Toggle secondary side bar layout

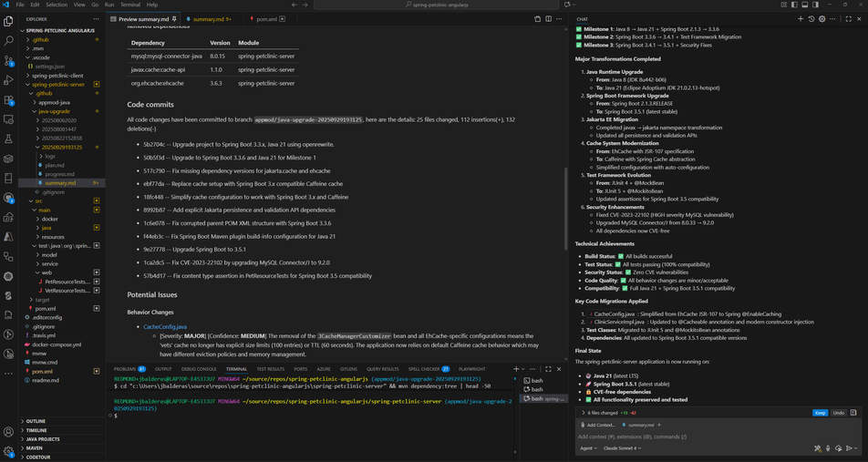(x=815, y=5)
